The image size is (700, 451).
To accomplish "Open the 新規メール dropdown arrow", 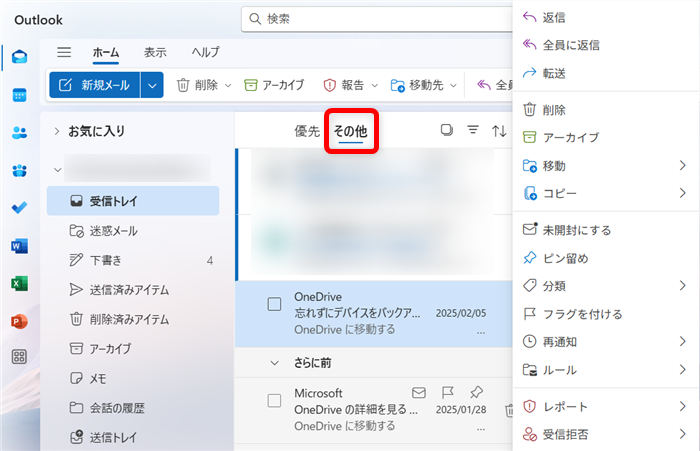I will pyautogui.click(x=153, y=86).
